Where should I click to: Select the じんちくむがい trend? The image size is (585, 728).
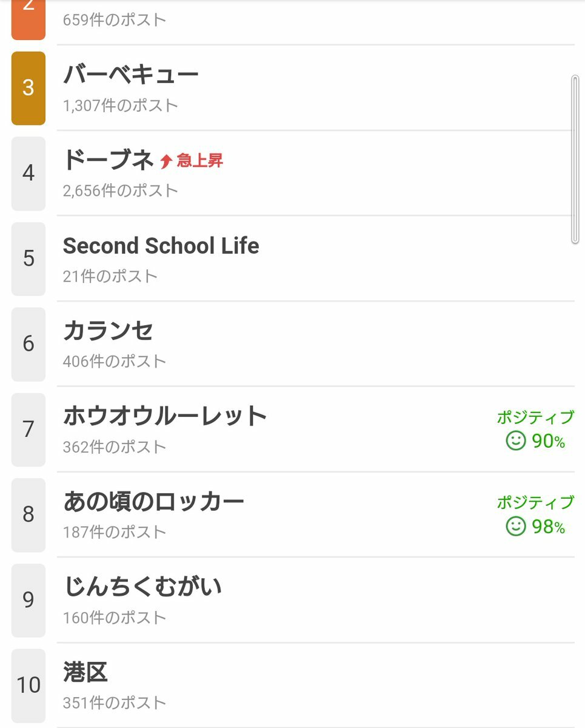coord(315,600)
